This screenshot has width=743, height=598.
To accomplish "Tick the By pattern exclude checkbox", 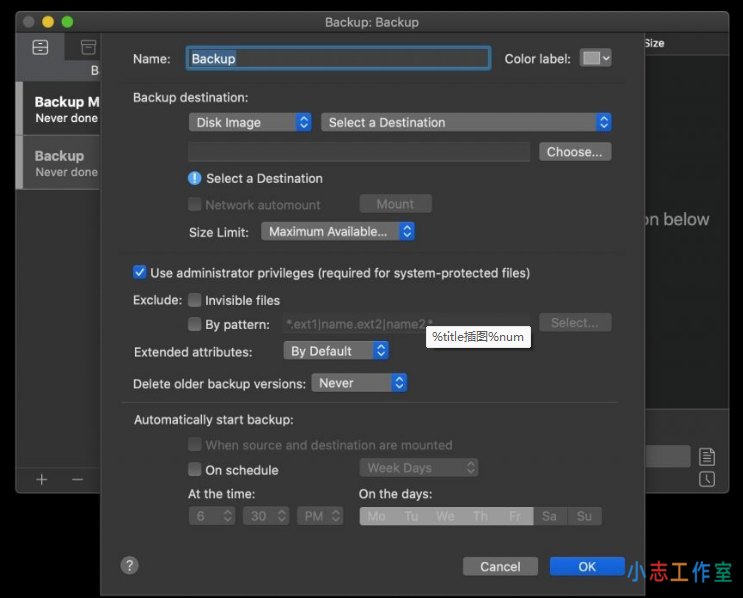I will point(195,324).
